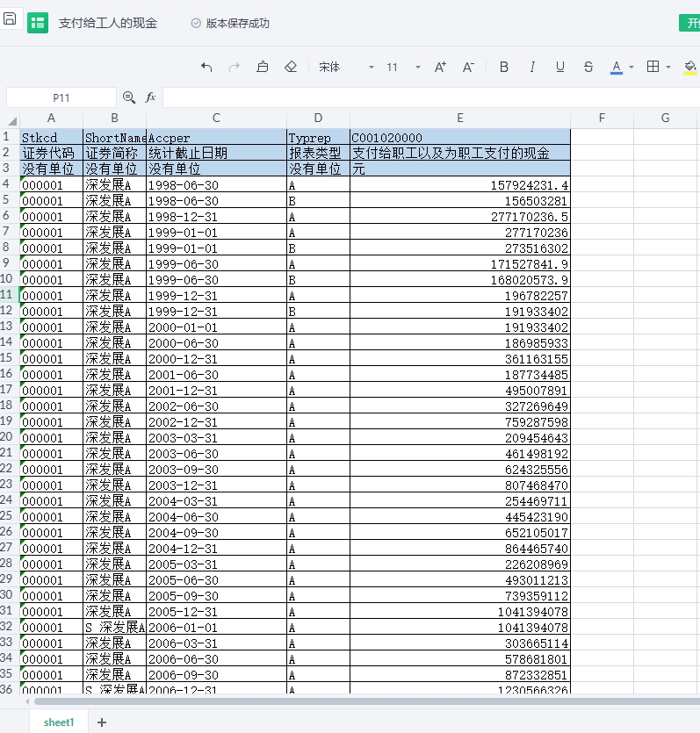The image size is (700, 733).
Task: Toggle bold formatting
Action: pyautogui.click(x=503, y=68)
